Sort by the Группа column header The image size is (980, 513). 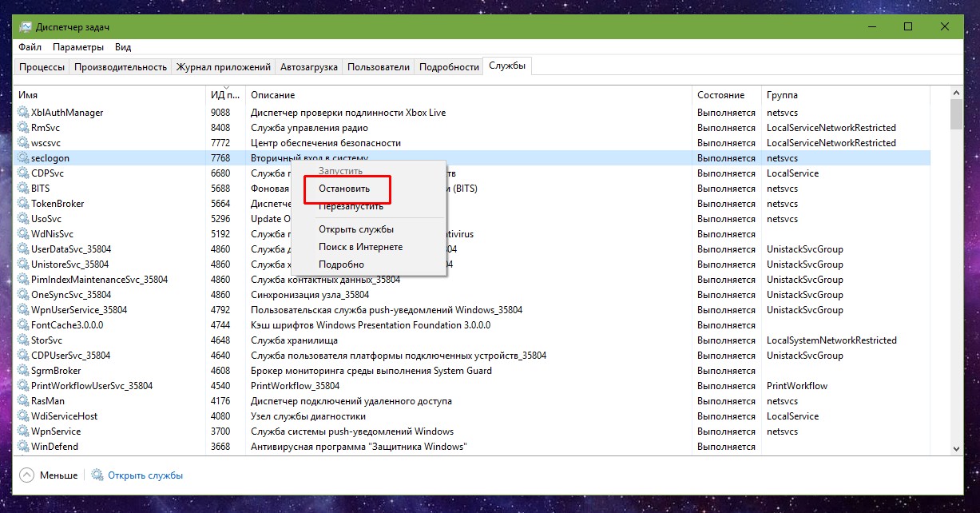point(845,95)
